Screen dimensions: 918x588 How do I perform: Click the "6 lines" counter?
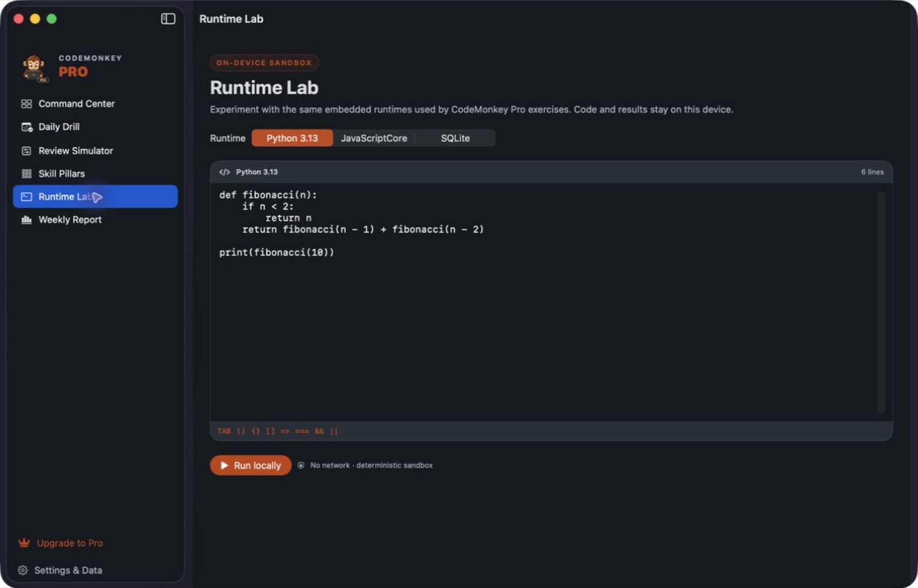tap(872, 172)
